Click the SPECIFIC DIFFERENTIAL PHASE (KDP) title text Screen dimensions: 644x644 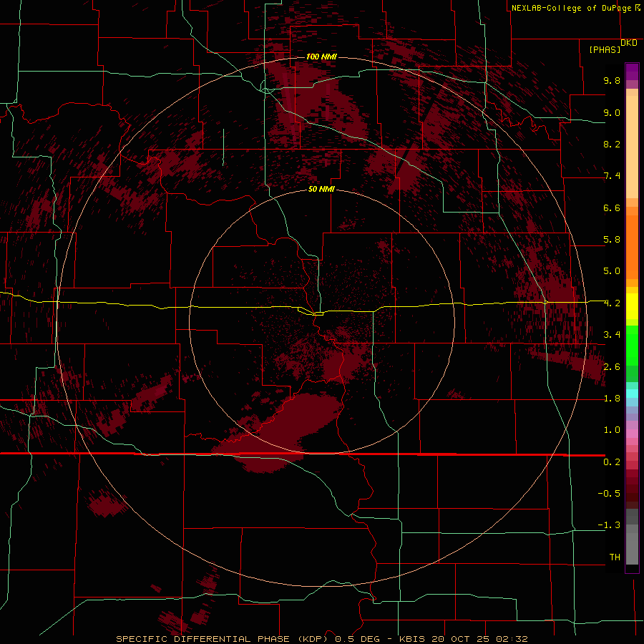(223, 639)
